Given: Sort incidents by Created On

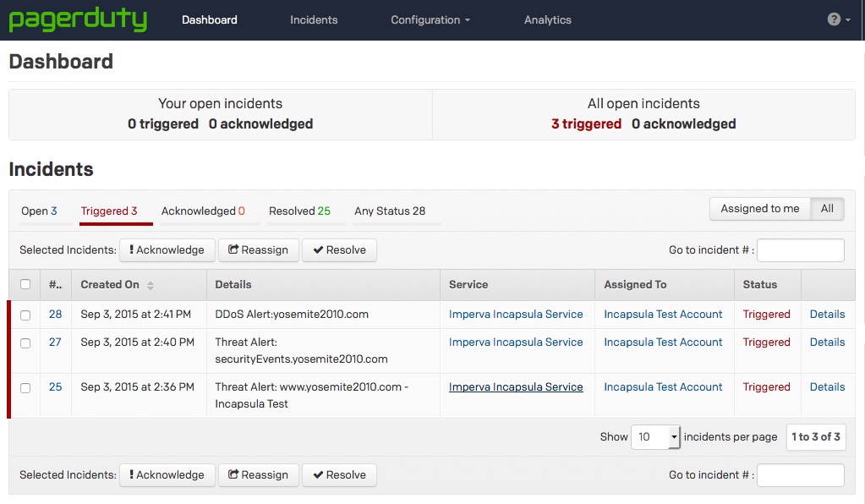Looking at the screenshot, I should tap(117, 284).
